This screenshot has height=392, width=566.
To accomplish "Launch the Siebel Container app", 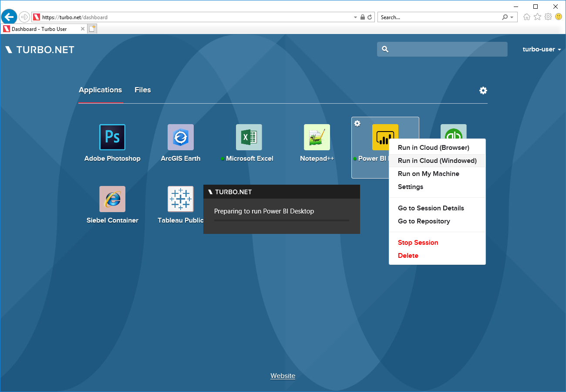I will click(x=112, y=199).
